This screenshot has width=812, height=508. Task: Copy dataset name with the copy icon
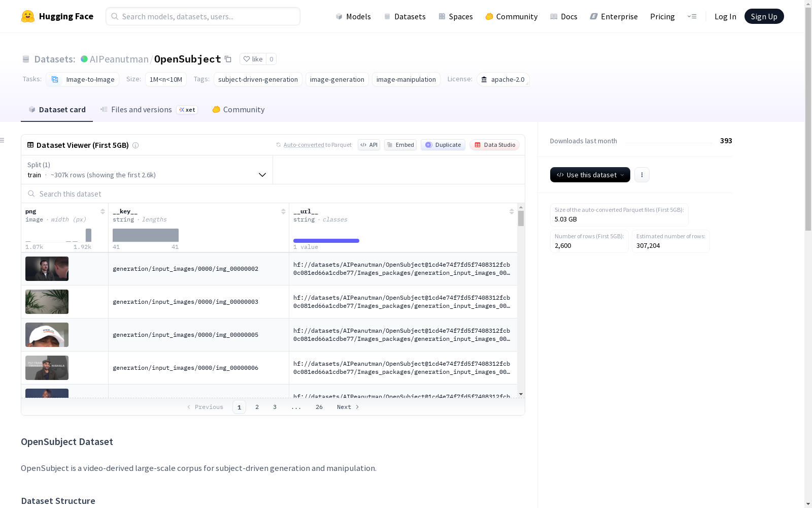228,59
